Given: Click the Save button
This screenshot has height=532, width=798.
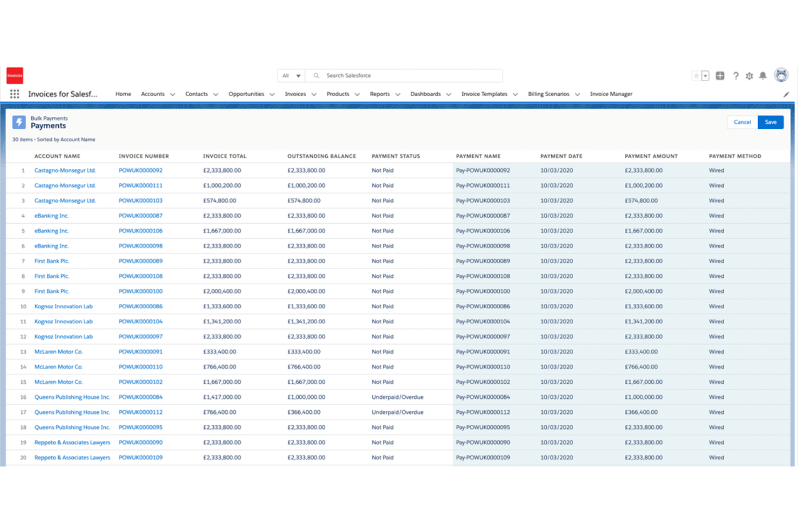Looking at the screenshot, I should coord(771,122).
